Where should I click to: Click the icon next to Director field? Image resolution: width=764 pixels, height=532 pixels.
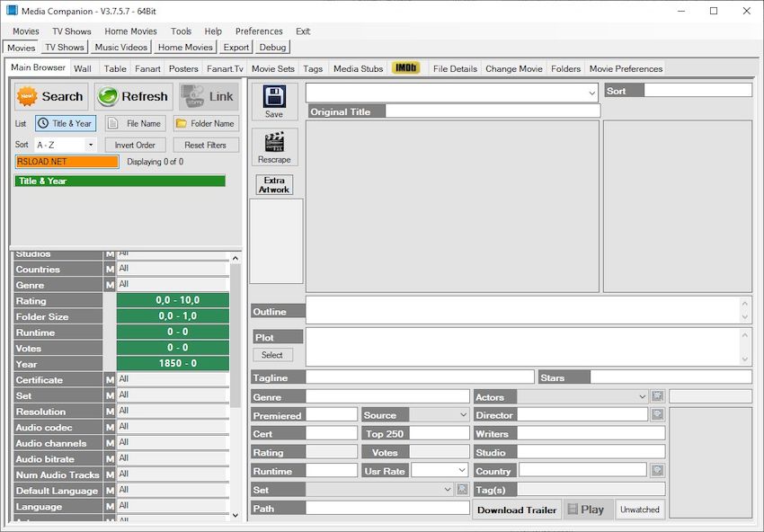tap(658, 415)
